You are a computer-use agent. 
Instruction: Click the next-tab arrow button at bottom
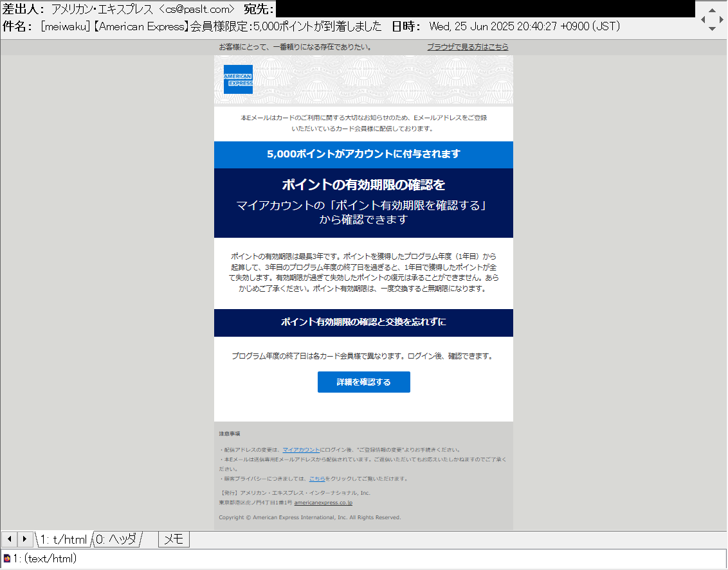pos(24,539)
